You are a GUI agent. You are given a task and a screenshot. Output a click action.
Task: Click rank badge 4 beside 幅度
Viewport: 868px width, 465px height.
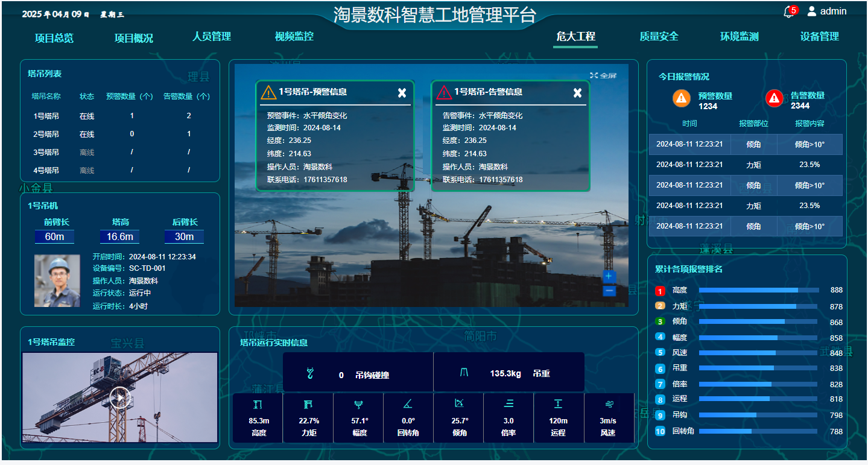660,337
